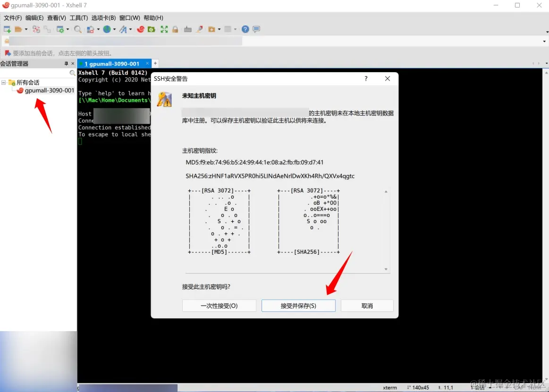
Task: Click the globe encoding icon
Action: (107, 29)
